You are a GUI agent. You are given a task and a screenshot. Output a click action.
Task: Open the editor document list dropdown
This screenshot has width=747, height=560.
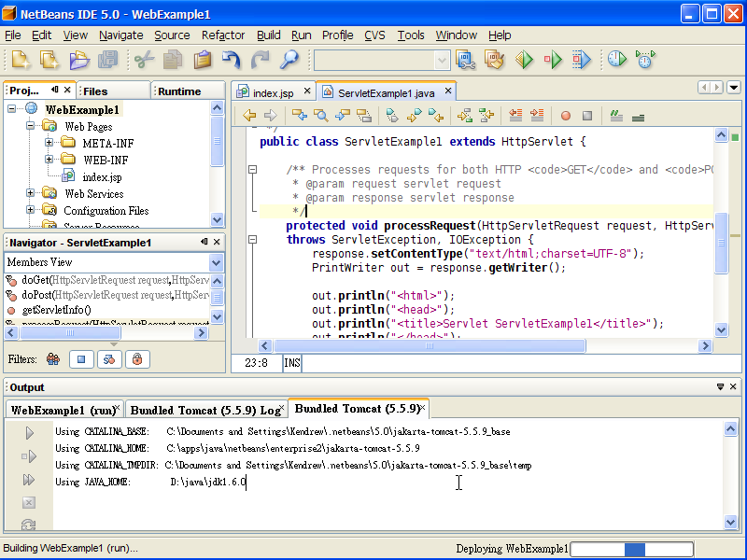[734, 87]
